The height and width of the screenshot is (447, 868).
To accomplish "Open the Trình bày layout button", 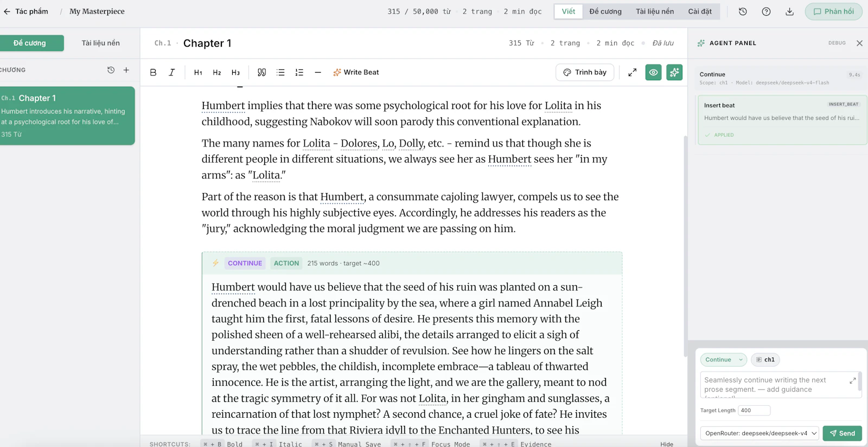I will point(585,72).
